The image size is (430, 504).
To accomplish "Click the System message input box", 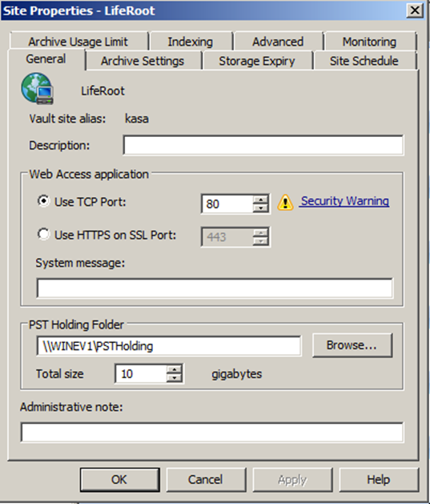I will click(215, 288).
